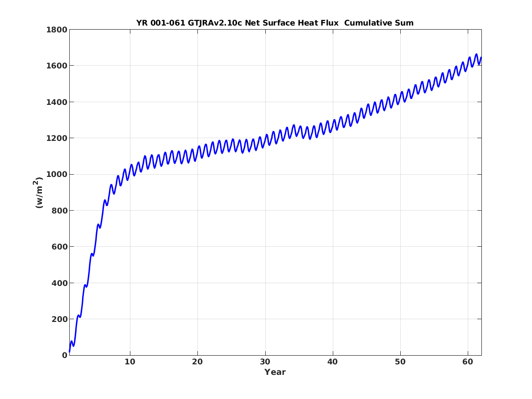The height and width of the screenshot is (399, 532).
Task: Click x-axis tick label '20'
Action: tap(197, 362)
